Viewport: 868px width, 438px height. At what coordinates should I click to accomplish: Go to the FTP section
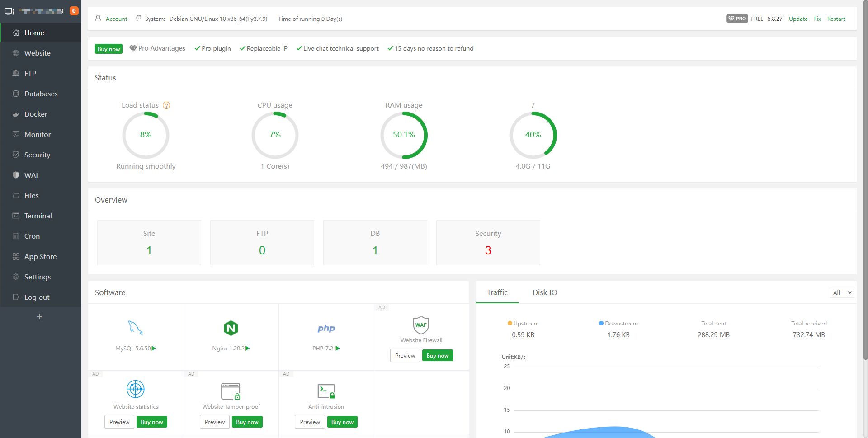coord(41,73)
